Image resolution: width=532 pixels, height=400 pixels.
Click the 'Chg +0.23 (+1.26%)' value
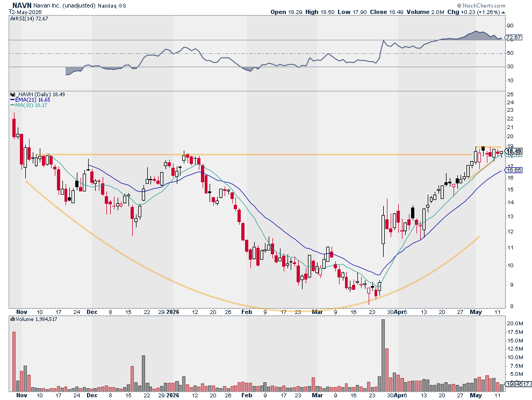point(473,12)
